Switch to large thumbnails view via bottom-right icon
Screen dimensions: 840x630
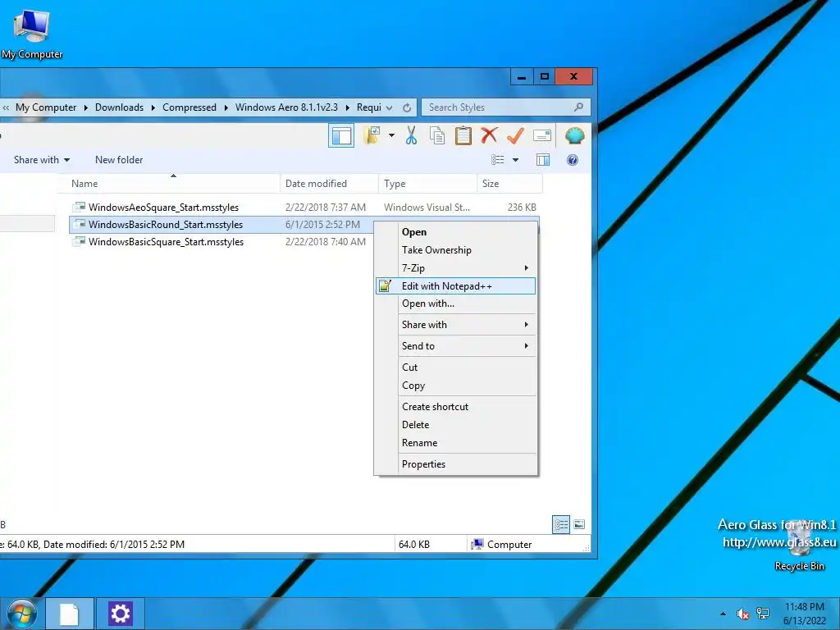click(579, 524)
